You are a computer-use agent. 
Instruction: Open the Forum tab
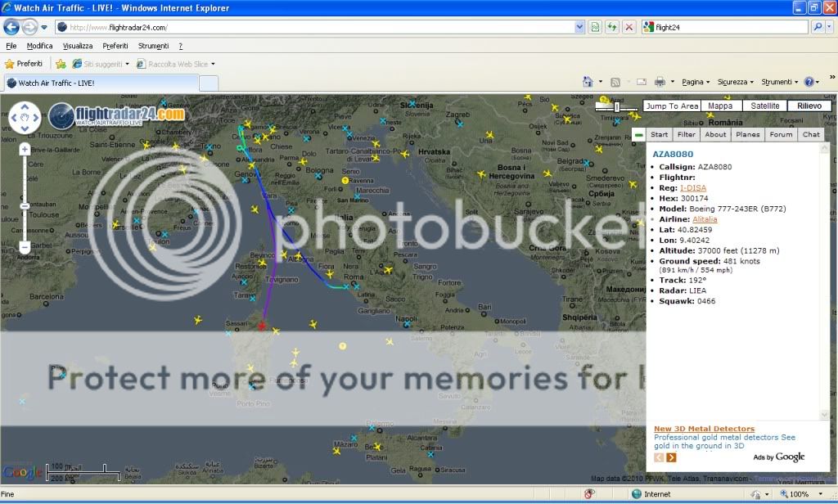coord(781,135)
